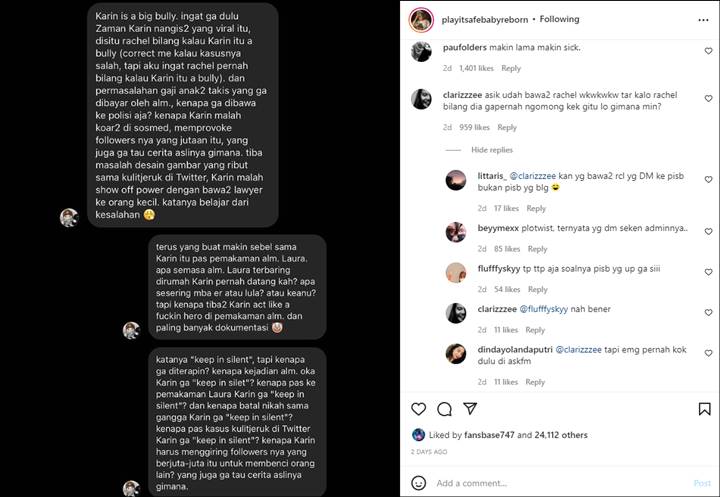The width and height of the screenshot is (720, 497).
Task: Open playitsafebabyreborn profile picture
Action: click(421, 20)
